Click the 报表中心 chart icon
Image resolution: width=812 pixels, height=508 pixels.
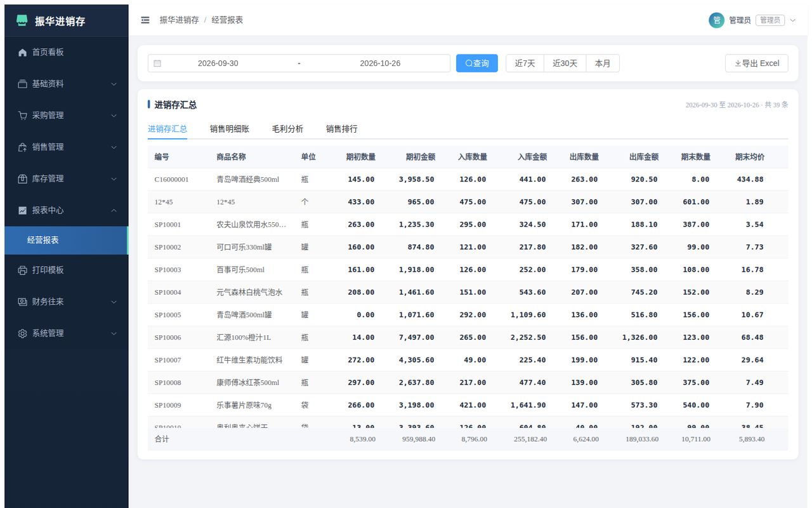(x=22, y=210)
